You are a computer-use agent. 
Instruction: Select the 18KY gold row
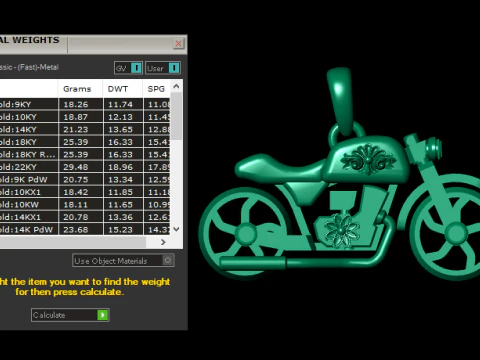coord(85,142)
